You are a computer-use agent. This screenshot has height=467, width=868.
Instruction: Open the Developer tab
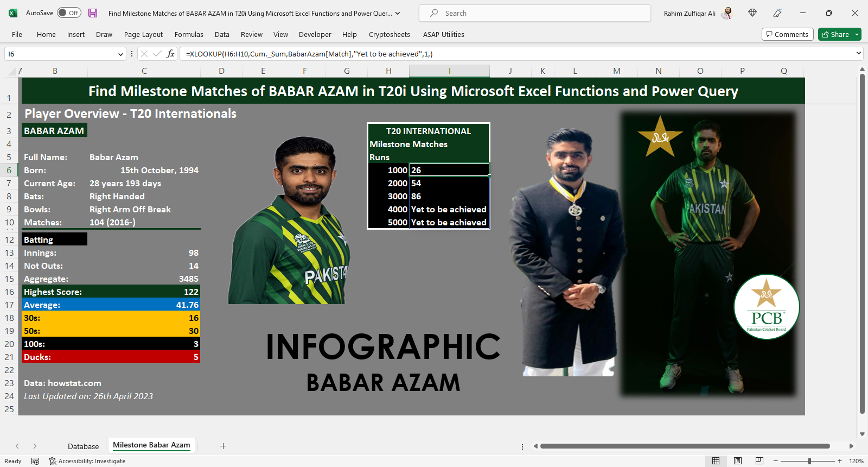(x=315, y=34)
